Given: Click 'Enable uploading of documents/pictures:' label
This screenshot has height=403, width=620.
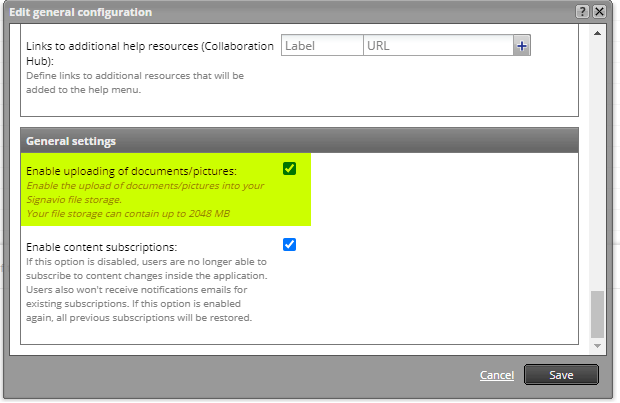Looking at the screenshot, I should [x=131, y=171].
